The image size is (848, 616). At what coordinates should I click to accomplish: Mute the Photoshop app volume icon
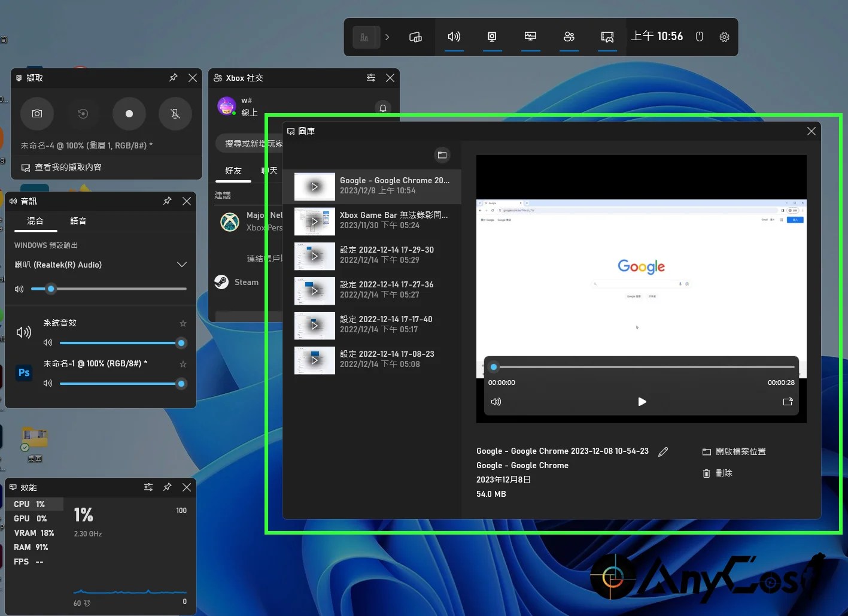pyautogui.click(x=48, y=384)
